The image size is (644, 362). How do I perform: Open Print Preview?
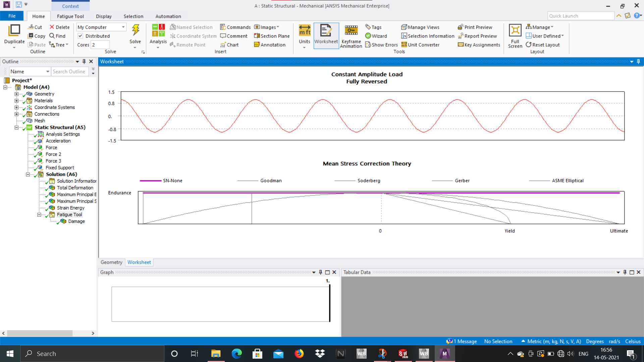pos(475,27)
